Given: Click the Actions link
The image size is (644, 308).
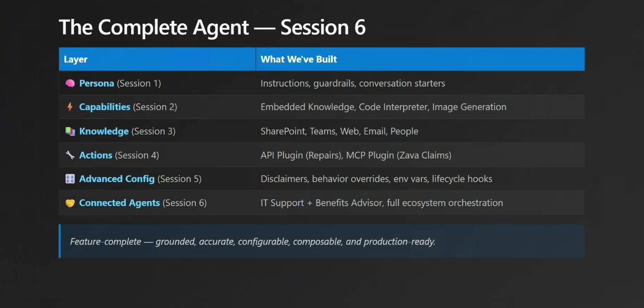Looking at the screenshot, I should click(x=96, y=155).
